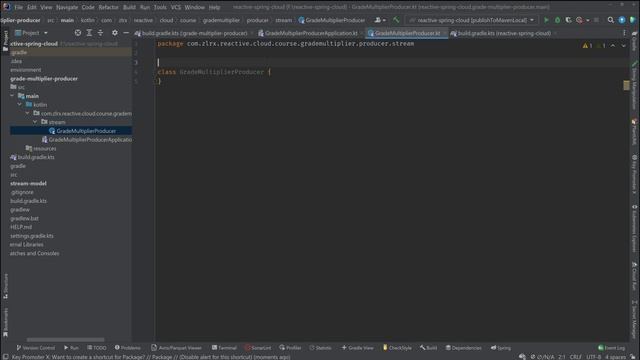Screen dimensions: 640x360
Task: Open the CheckStyle tool window
Action: (x=397, y=348)
